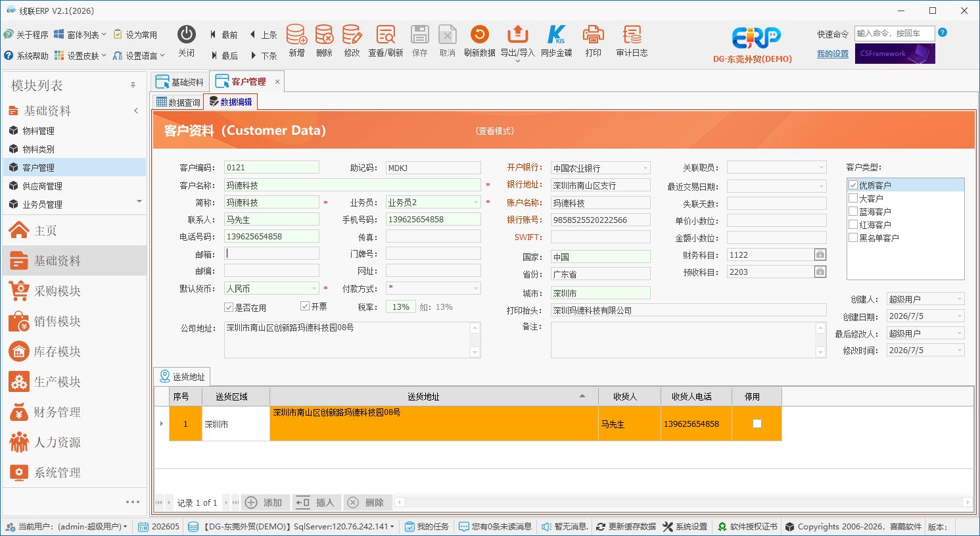The height and width of the screenshot is (536, 980).
Task: Click the 系统设置 status bar button
Action: click(686, 527)
